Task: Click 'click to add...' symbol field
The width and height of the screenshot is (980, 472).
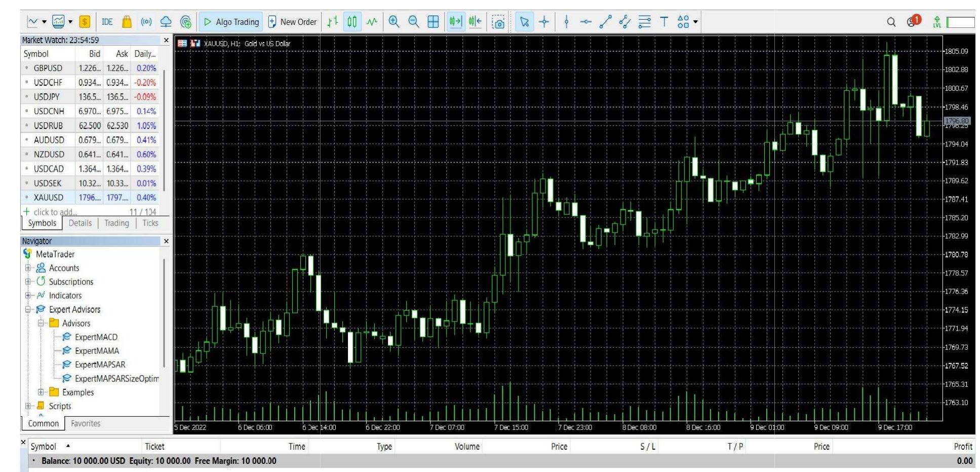Action: coord(55,212)
